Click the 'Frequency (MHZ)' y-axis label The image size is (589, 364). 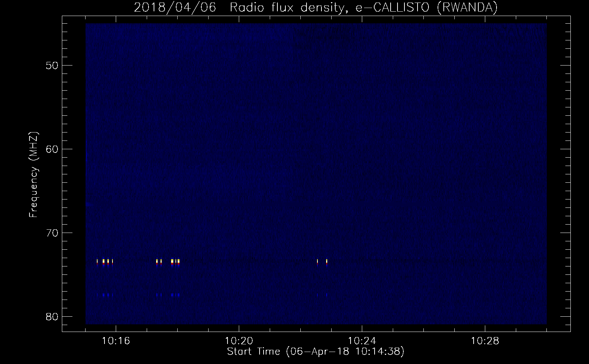[33, 175]
